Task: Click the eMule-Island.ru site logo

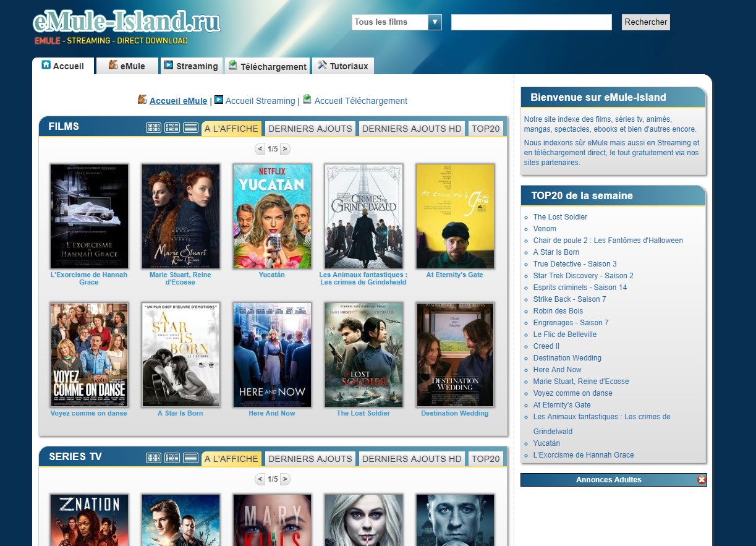Action: (126, 22)
